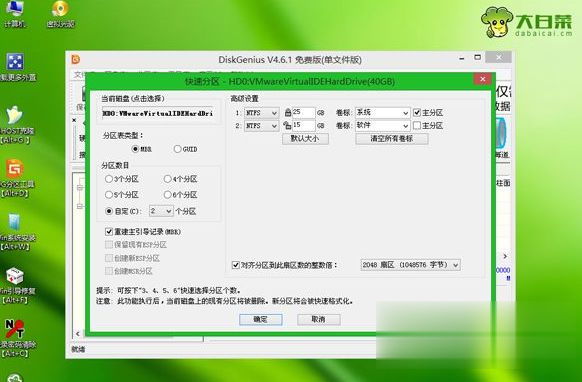
Task: Open the NT password clear tool icon
Action: tap(15, 338)
